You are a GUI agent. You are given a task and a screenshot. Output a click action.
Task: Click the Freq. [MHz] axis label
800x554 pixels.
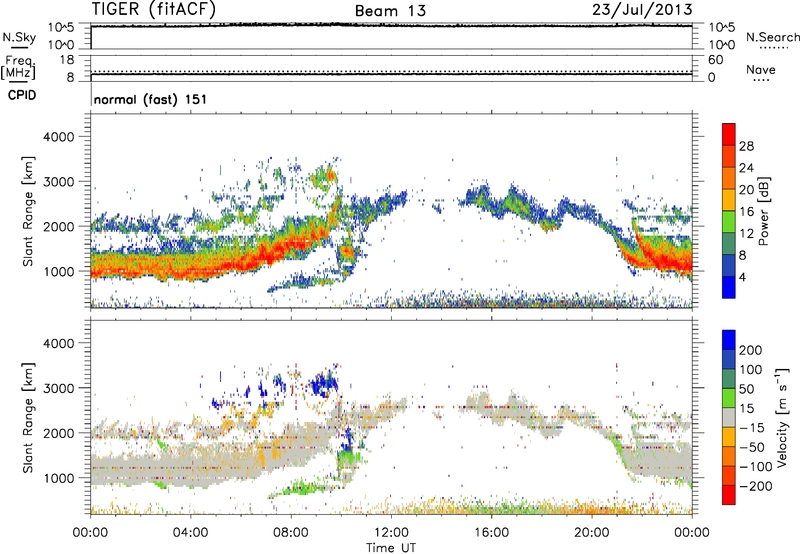(x=19, y=68)
